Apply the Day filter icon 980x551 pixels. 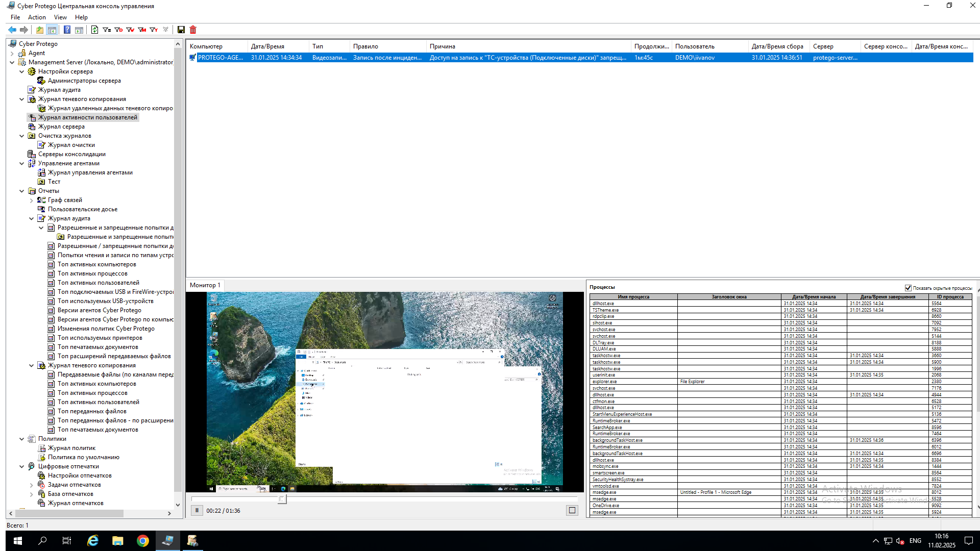coord(118,30)
